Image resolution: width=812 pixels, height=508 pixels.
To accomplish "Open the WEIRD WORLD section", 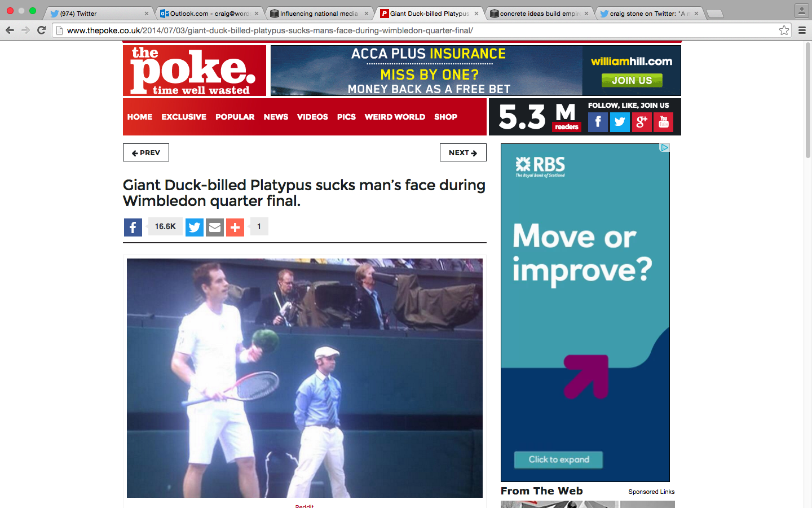I will [395, 117].
